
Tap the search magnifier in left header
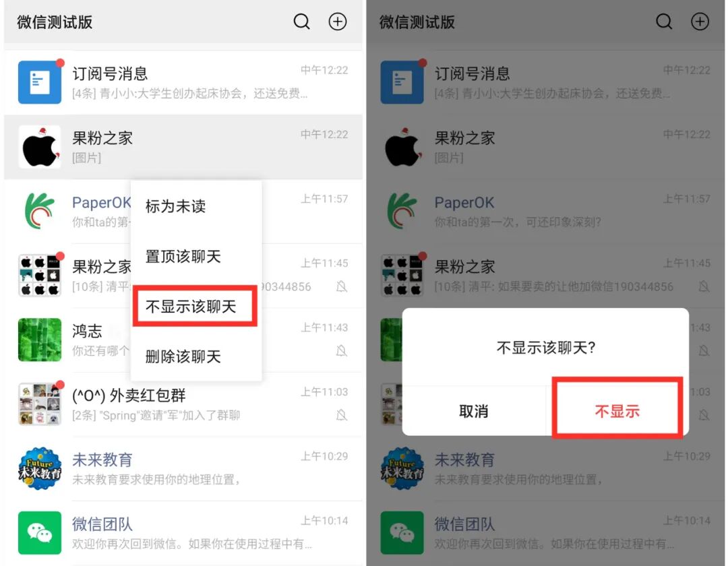(302, 22)
